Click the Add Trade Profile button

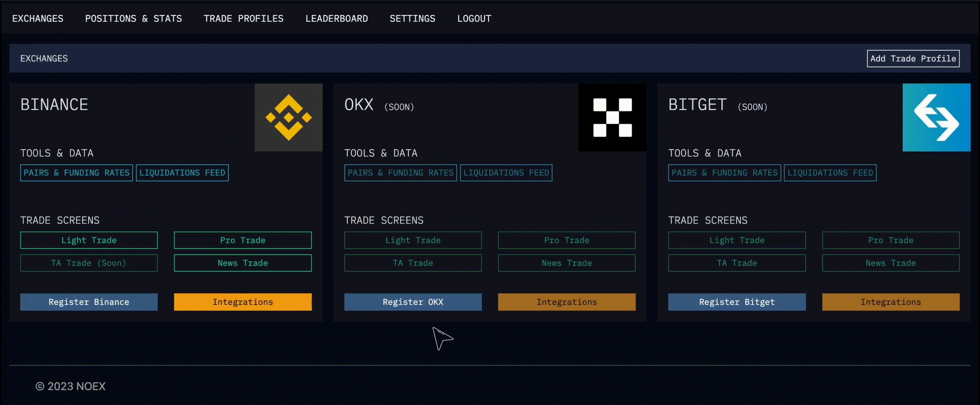[x=913, y=59]
